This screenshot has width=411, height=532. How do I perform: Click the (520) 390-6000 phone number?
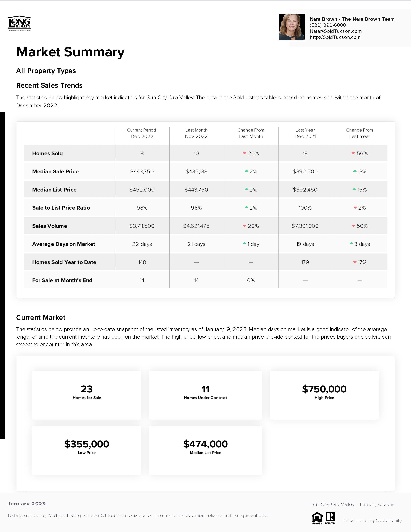tap(328, 25)
